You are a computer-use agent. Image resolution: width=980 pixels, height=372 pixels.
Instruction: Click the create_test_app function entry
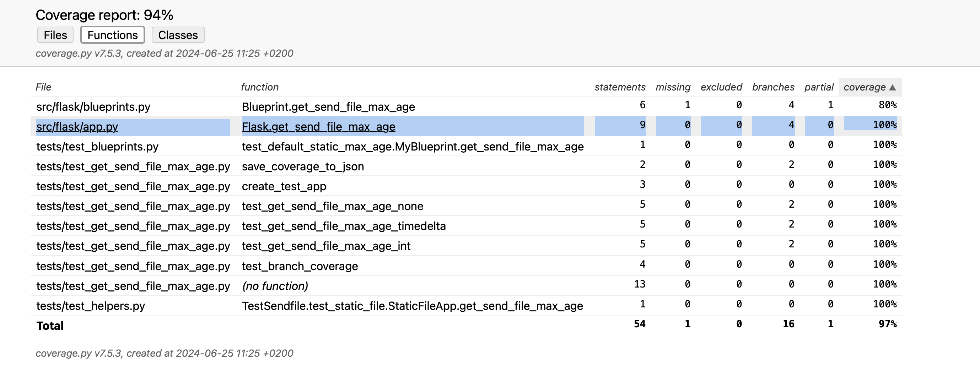pos(284,186)
